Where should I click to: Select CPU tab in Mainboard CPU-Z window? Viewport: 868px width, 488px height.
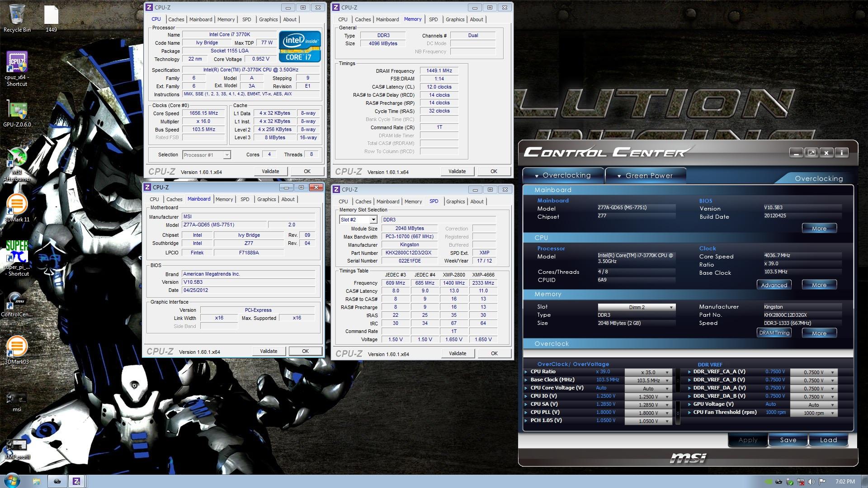pos(154,199)
